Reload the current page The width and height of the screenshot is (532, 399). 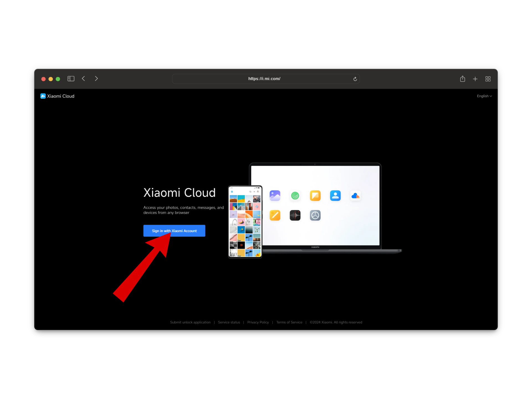(355, 79)
